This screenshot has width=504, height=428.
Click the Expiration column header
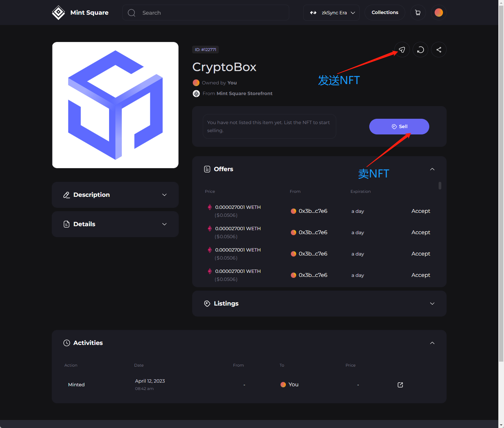(361, 191)
